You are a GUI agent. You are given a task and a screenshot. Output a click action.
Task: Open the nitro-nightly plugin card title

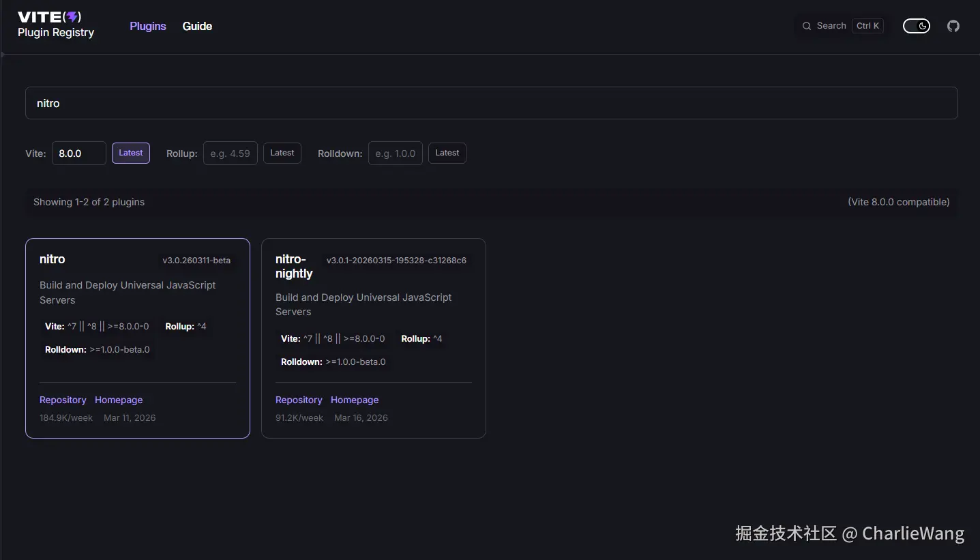[x=294, y=266]
